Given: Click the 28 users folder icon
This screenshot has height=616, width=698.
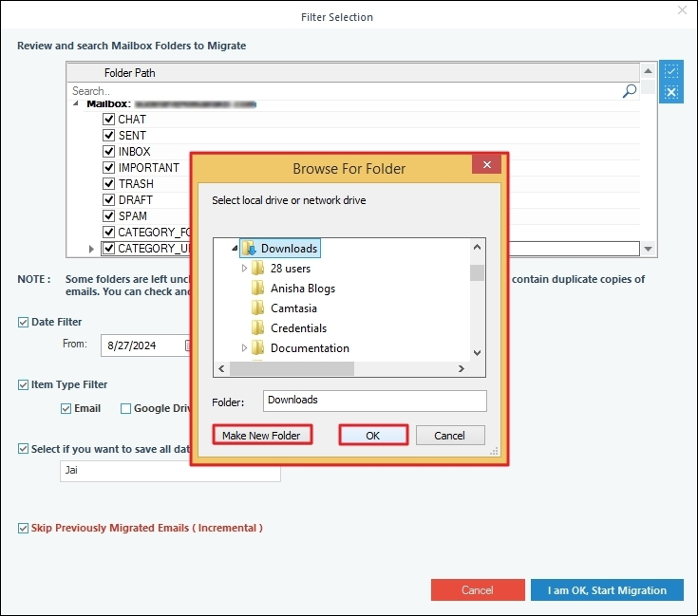Looking at the screenshot, I should tap(257, 269).
